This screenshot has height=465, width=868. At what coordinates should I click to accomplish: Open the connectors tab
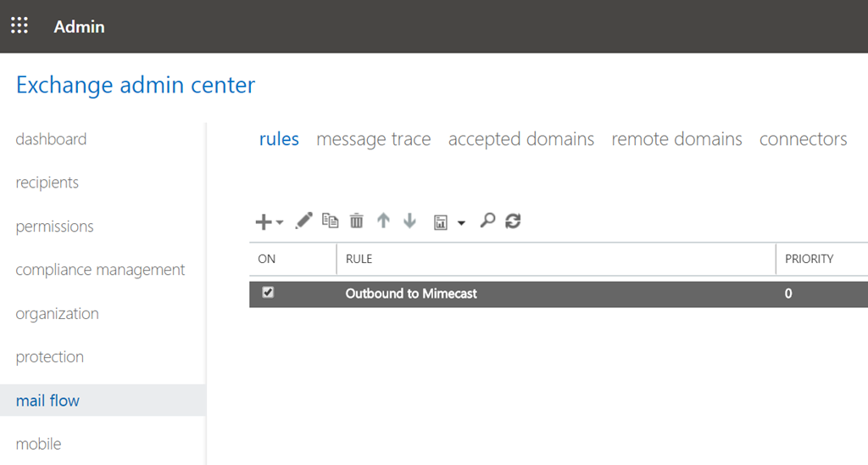pos(804,139)
